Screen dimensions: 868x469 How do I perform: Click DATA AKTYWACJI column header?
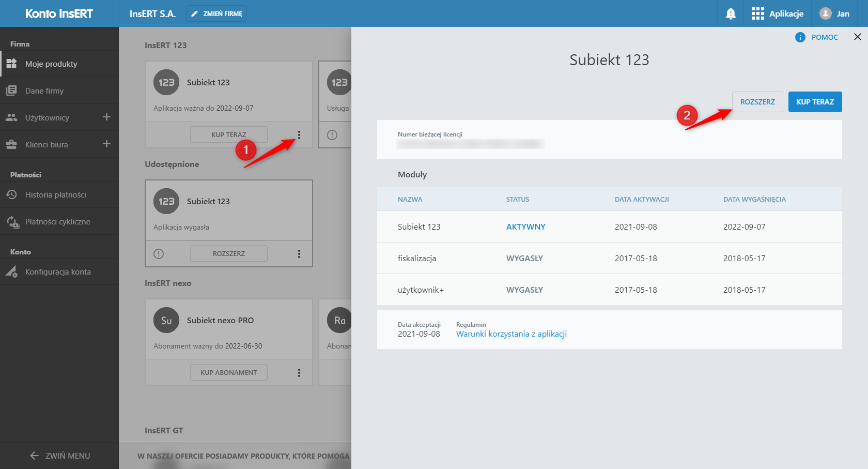coord(642,199)
